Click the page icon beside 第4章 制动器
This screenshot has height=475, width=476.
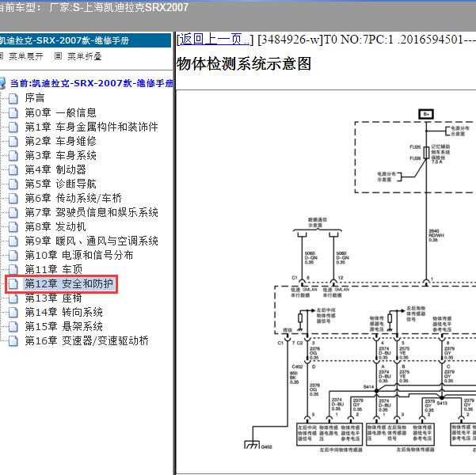[x=13, y=169]
